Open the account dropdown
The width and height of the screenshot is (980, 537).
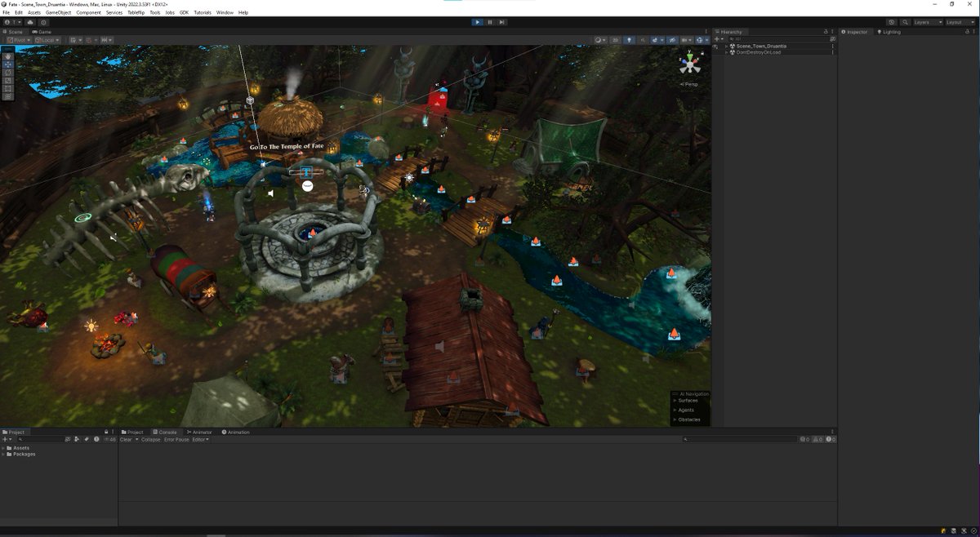tap(12, 22)
